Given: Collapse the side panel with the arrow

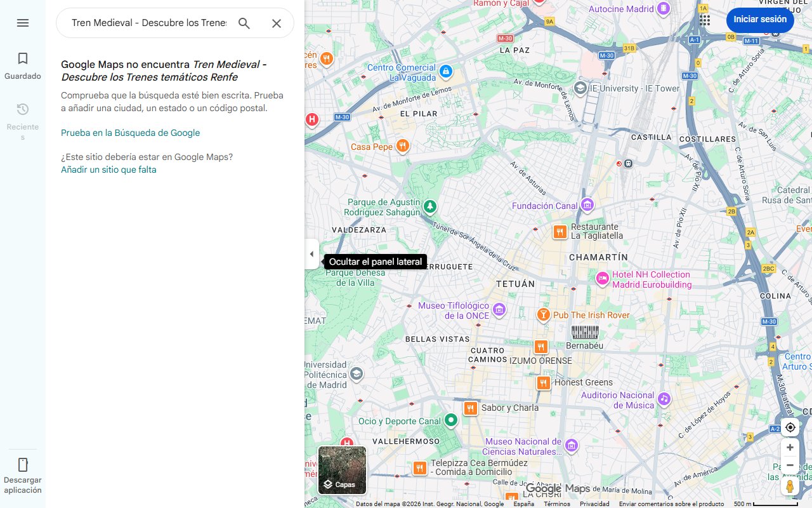Looking at the screenshot, I should (x=311, y=253).
